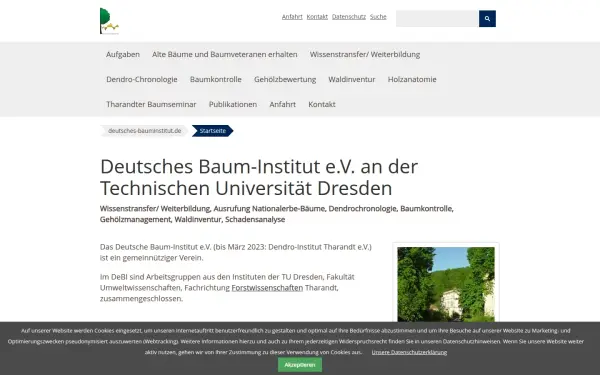Open Kontakt in main navigation bar
This screenshot has height=375, width=600.
pos(322,104)
